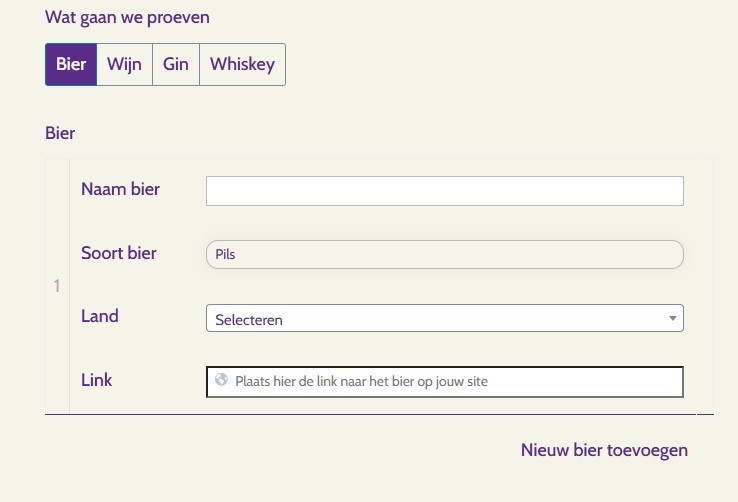
Task: Switch to the Wijn option
Action: tap(124, 64)
